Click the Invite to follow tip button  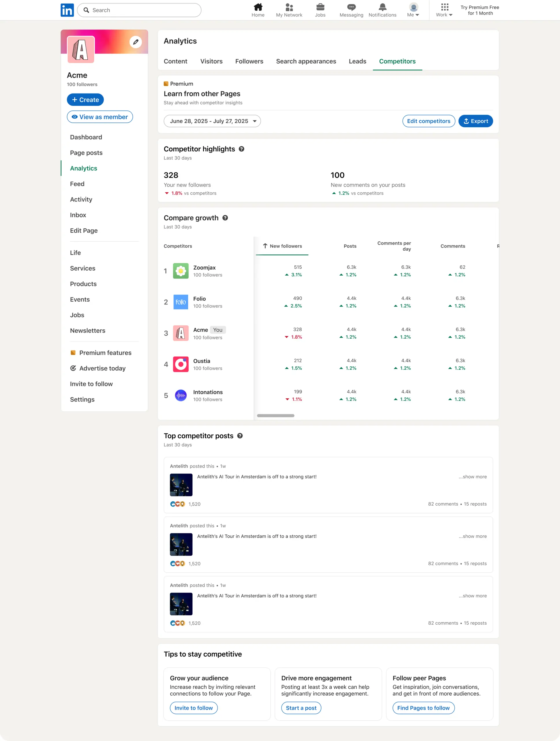(194, 708)
